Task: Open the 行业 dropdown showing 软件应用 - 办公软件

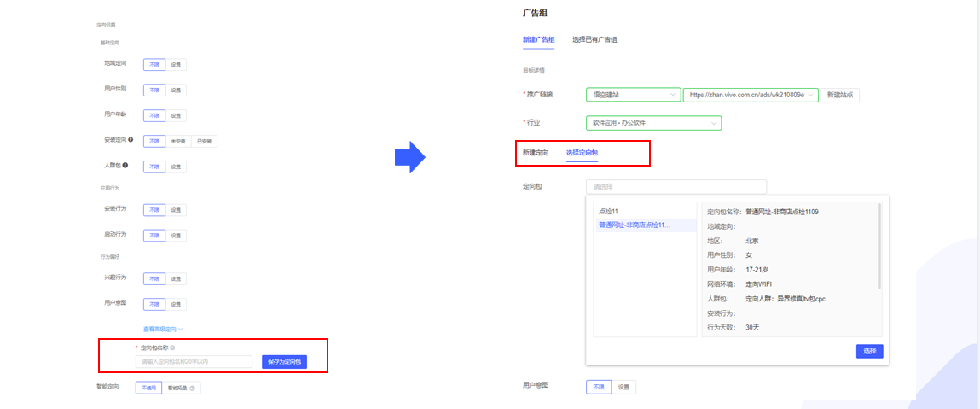Action: [x=653, y=123]
